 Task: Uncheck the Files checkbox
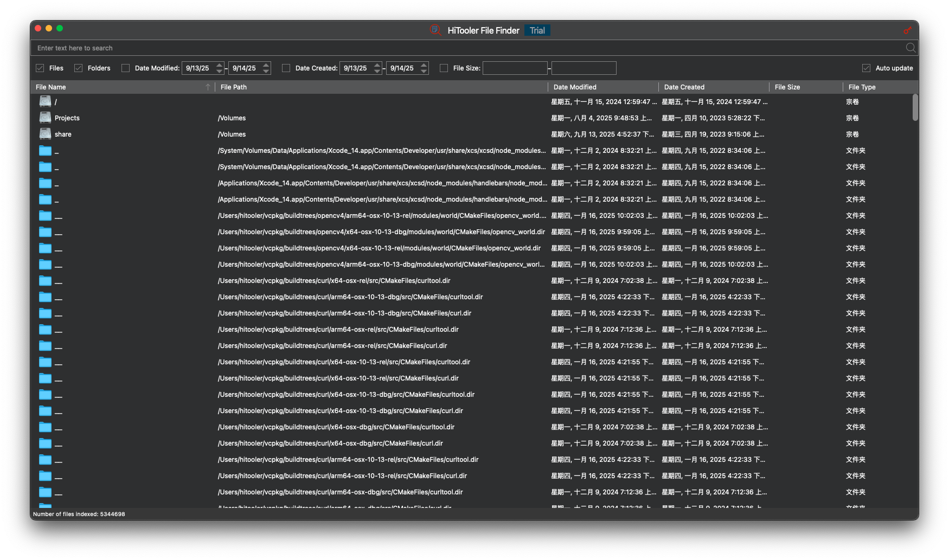click(x=40, y=68)
